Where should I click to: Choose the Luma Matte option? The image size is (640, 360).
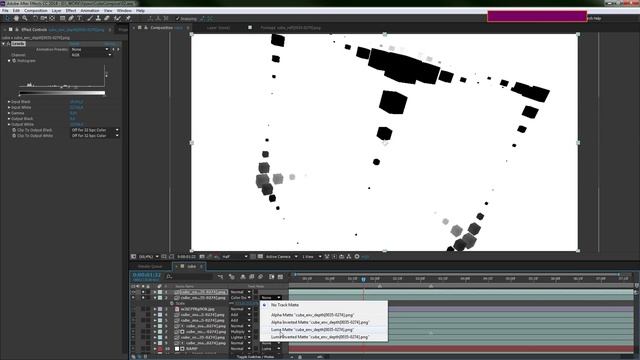[x=312, y=329]
